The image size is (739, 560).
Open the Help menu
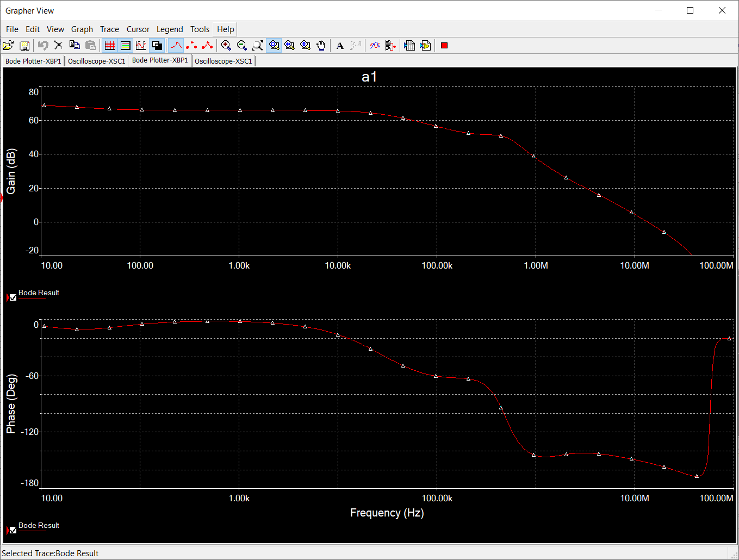226,29
